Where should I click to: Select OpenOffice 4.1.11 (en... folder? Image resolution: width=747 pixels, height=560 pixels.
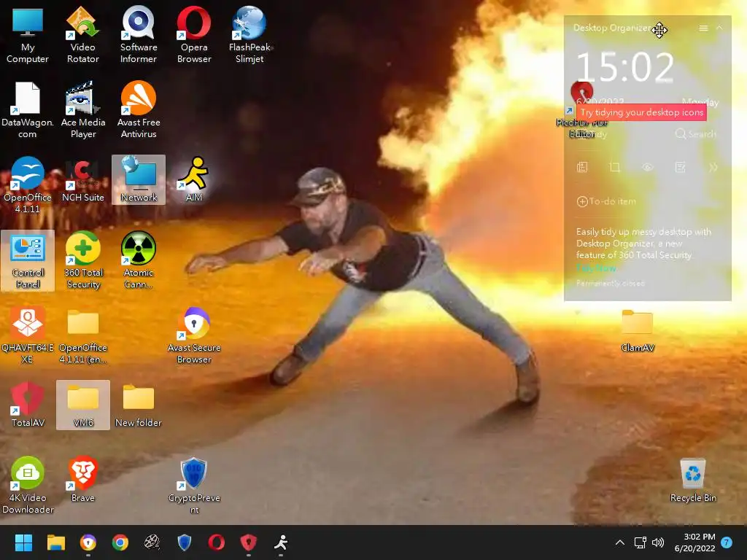point(83,335)
